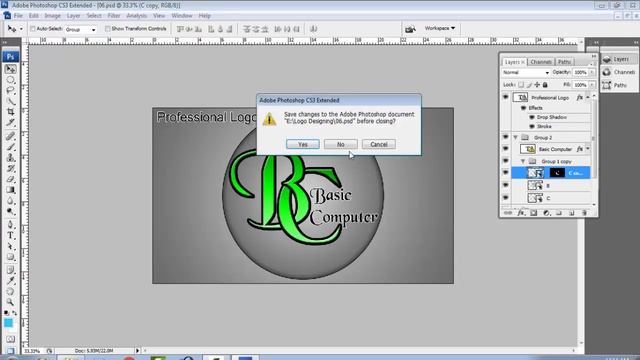The width and height of the screenshot is (640, 360).
Task: Open the Image menu
Action: point(52,16)
